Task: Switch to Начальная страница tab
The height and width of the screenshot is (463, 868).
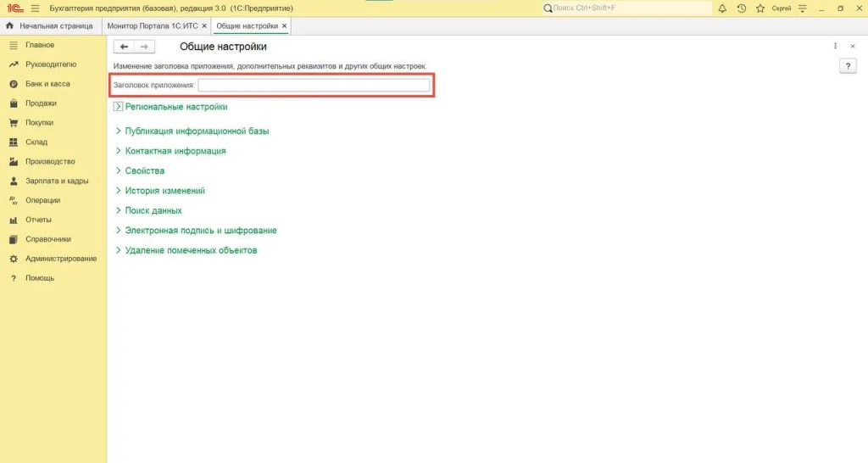Action: (51, 26)
